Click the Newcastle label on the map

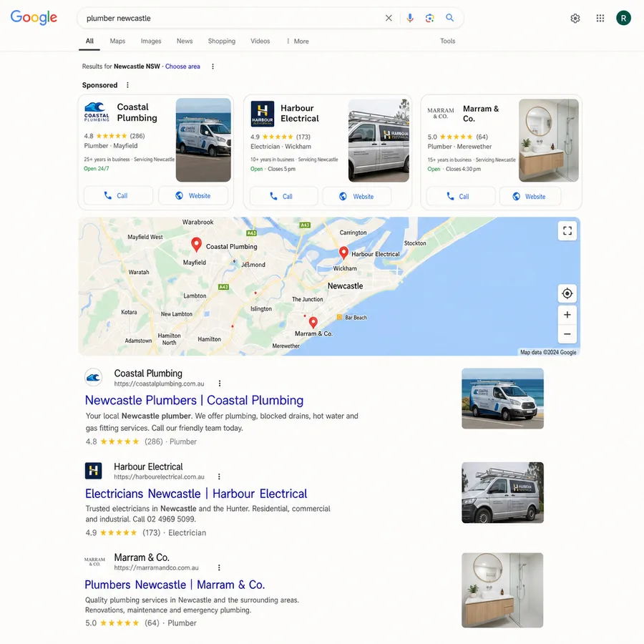(x=345, y=286)
